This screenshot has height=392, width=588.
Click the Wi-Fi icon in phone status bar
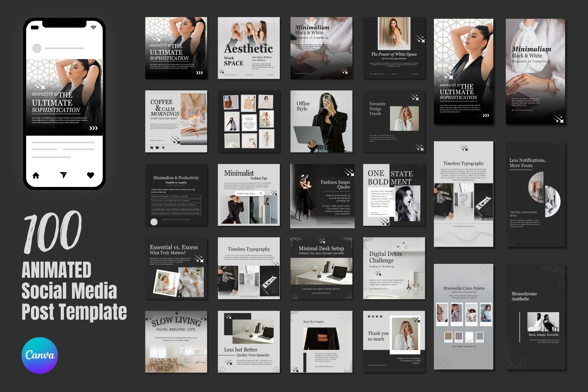[x=93, y=27]
